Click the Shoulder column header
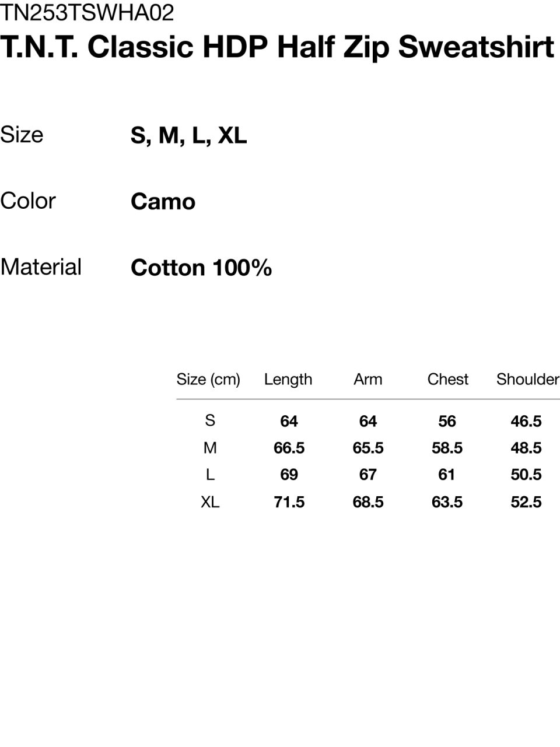The height and width of the screenshot is (747, 560). [x=528, y=380]
